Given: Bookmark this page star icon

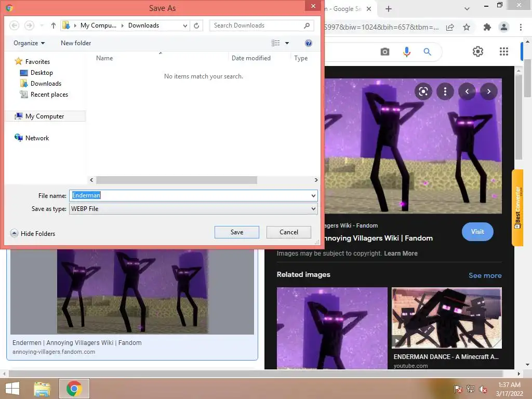Looking at the screenshot, I should coord(467,27).
